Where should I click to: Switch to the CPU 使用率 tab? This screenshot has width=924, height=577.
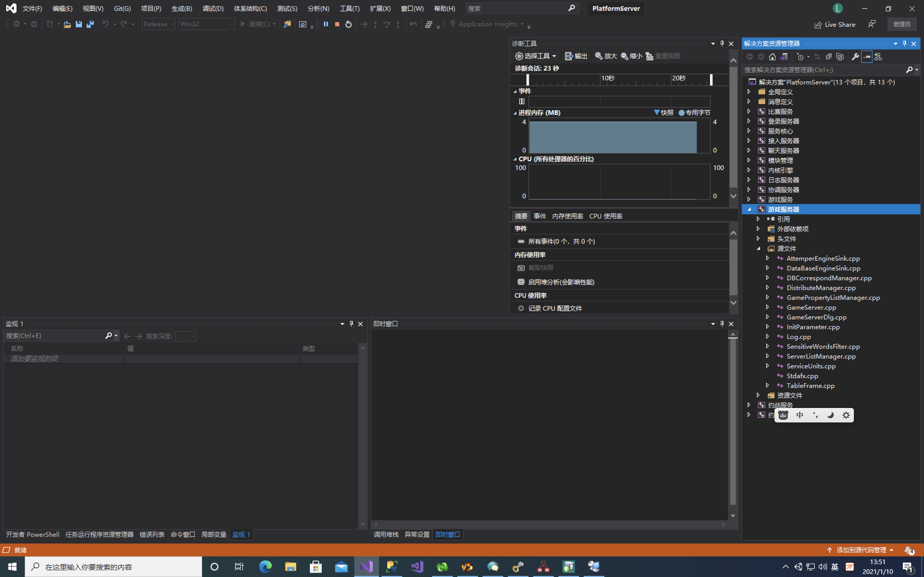point(606,216)
